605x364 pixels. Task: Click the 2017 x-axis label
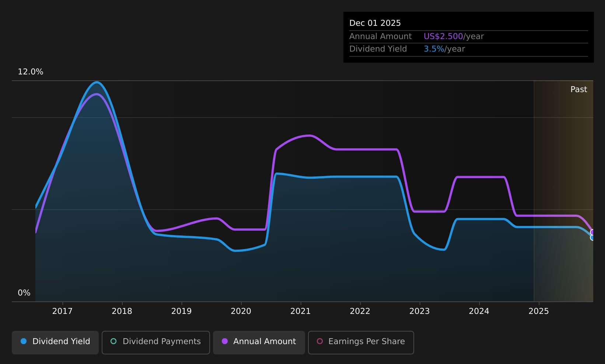click(x=62, y=311)
